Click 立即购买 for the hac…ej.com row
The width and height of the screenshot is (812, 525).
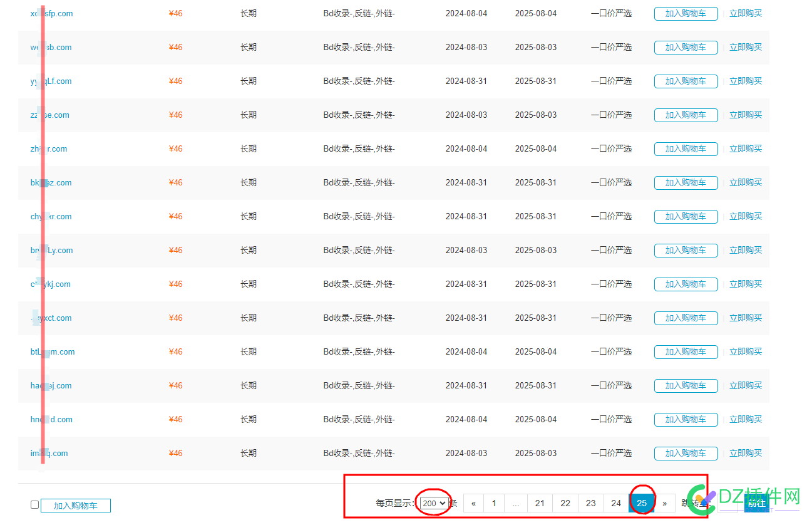click(746, 385)
